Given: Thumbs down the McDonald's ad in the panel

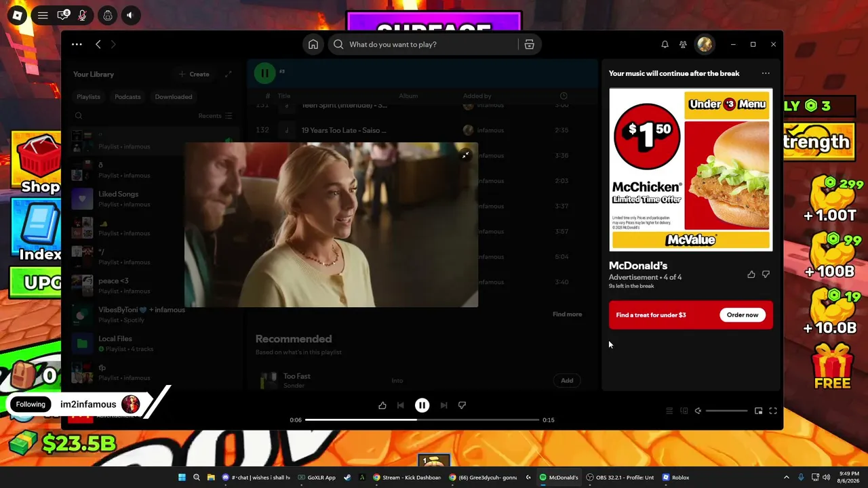Looking at the screenshot, I should point(766,274).
